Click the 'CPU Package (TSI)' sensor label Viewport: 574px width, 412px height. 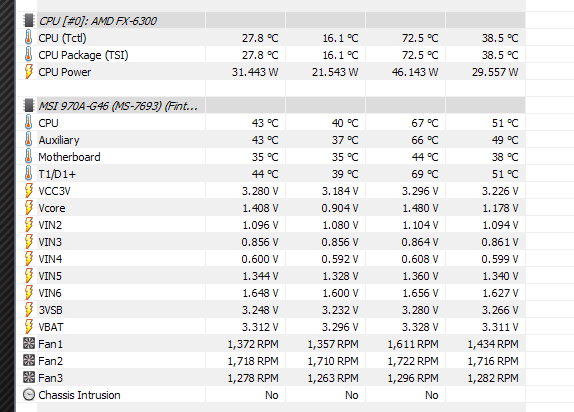83,55
